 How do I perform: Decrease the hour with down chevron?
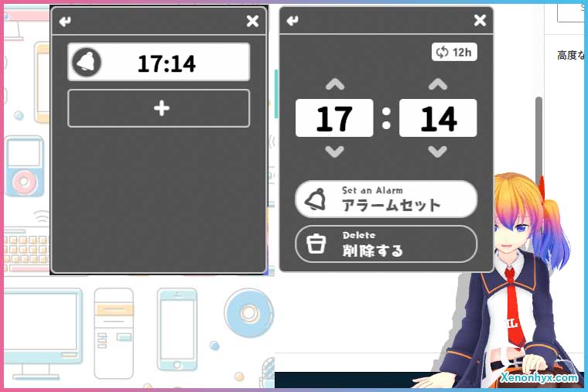(335, 152)
